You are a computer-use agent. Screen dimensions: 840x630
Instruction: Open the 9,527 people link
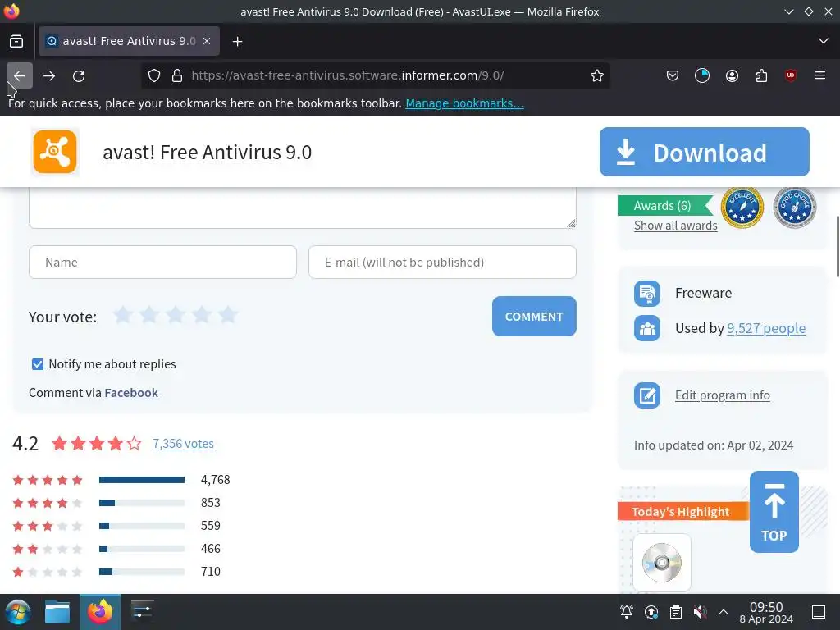766,328
